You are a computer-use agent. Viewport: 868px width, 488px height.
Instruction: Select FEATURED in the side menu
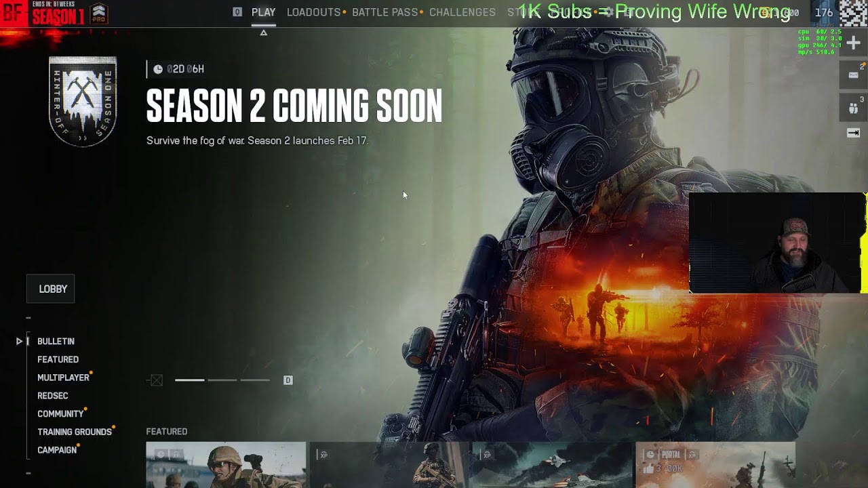58,360
